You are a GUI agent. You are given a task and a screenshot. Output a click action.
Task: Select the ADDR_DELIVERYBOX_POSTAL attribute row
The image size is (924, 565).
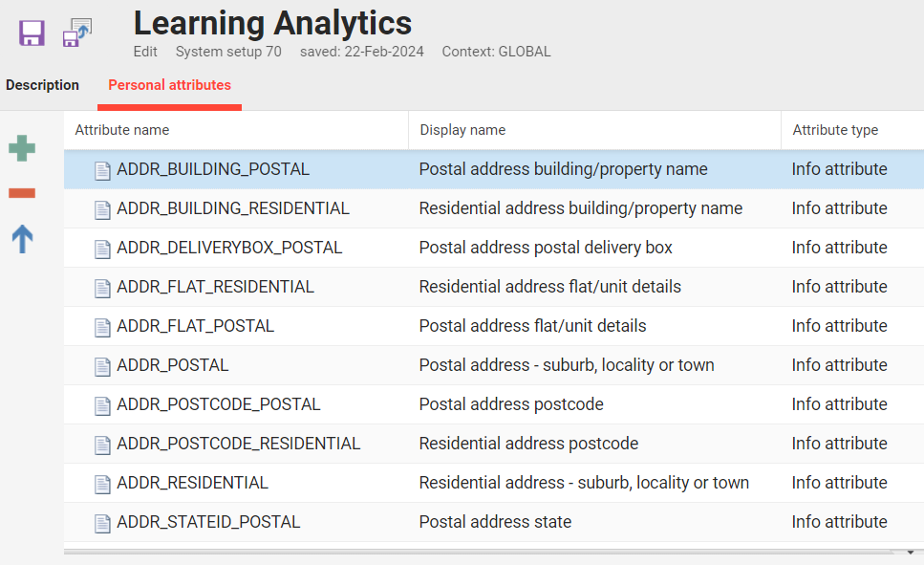point(229,248)
